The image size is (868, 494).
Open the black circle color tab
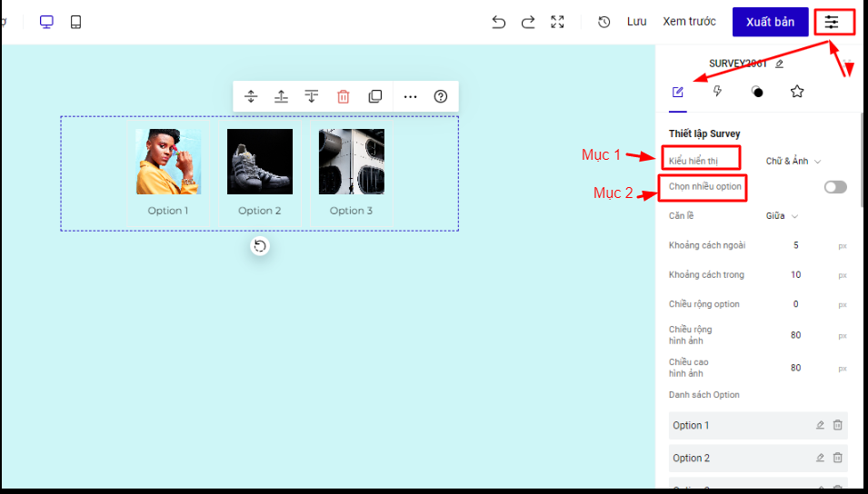[x=757, y=92]
